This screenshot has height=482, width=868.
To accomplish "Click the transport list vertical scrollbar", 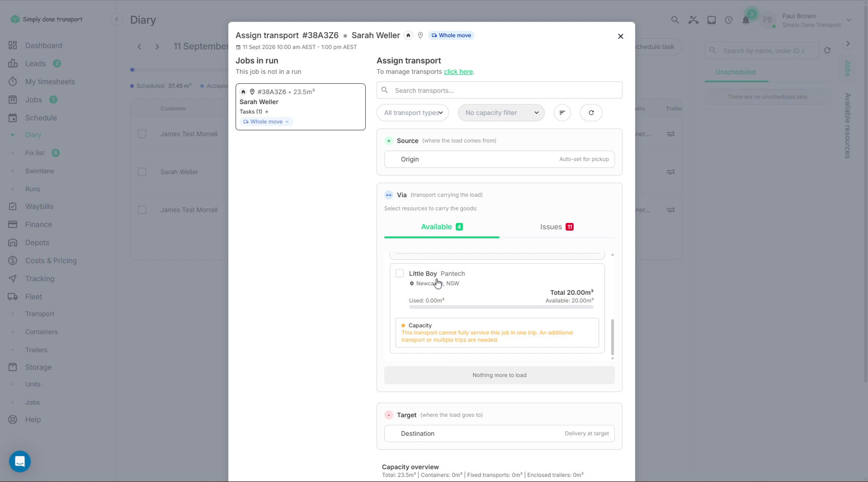I will tap(612, 337).
